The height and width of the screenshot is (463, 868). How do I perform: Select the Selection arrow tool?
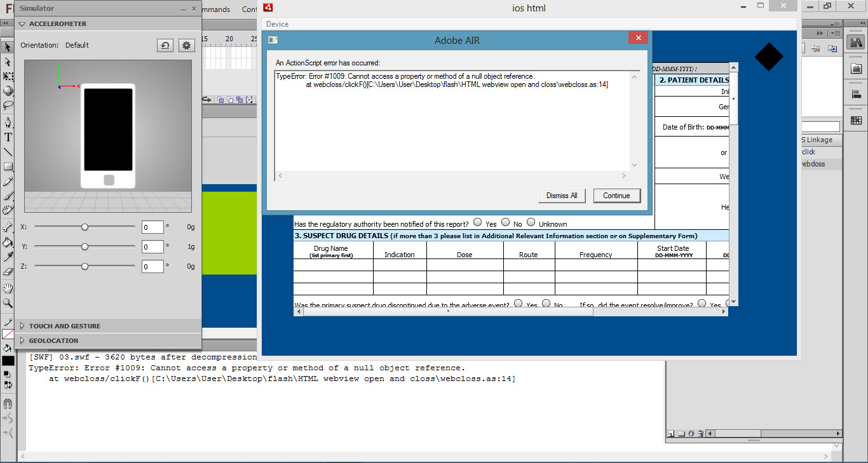[8, 47]
